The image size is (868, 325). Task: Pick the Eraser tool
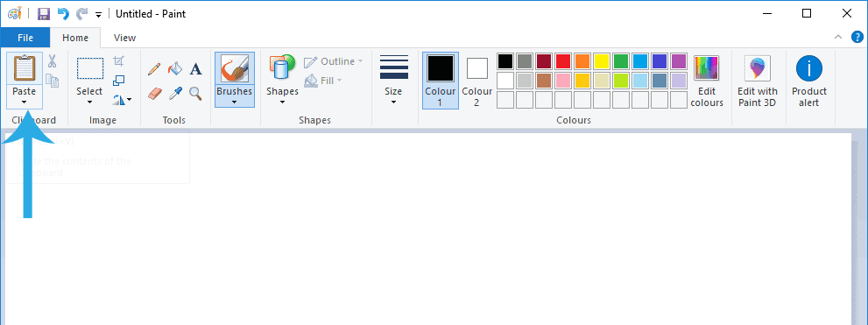(x=154, y=93)
